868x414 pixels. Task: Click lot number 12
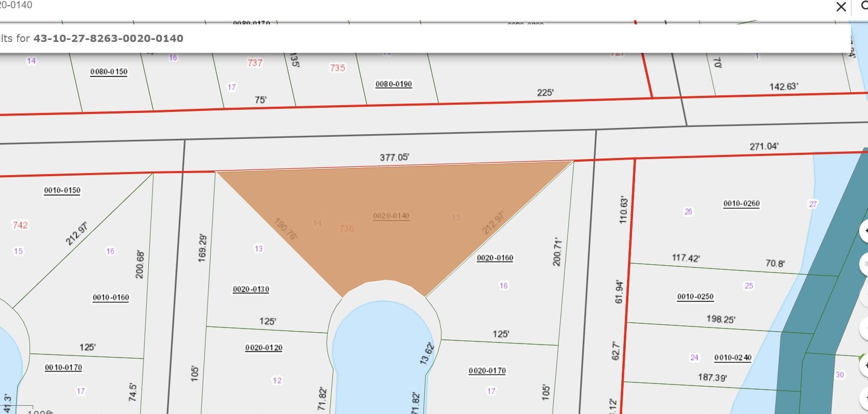coord(277,380)
